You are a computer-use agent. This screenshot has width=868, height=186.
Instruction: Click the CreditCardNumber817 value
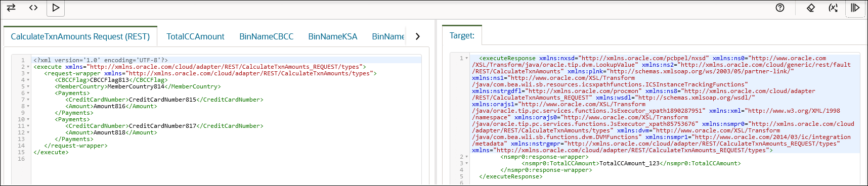[162, 126]
